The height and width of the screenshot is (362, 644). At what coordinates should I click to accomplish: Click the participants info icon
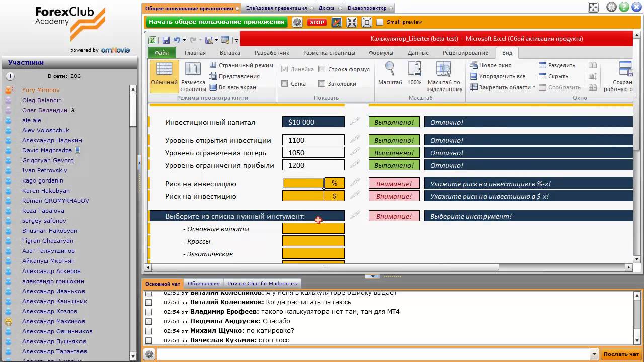(10, 76)
